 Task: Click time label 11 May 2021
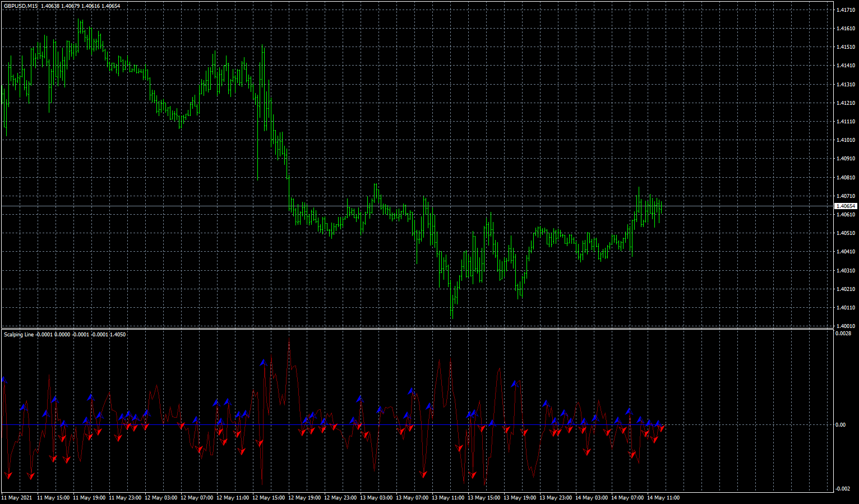(x=17, y=498)
